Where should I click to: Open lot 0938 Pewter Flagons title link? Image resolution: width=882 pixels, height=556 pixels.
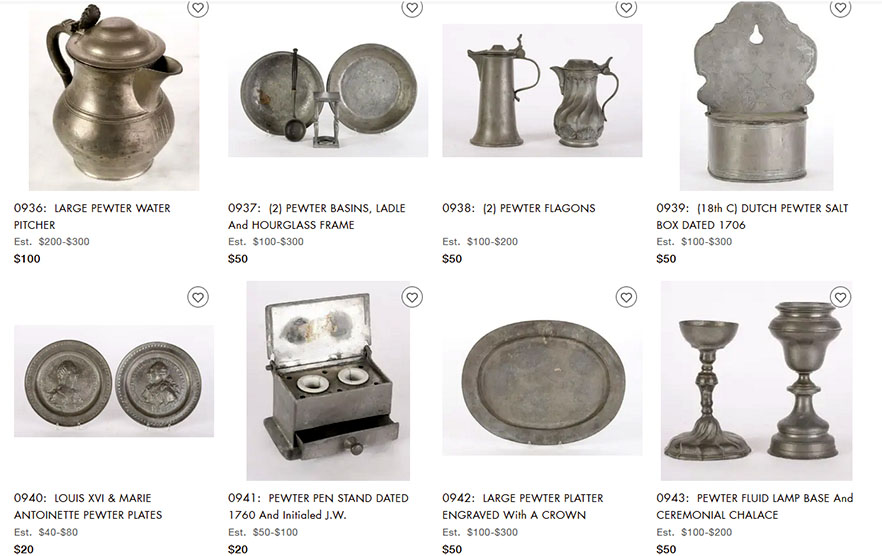point(519,208)
